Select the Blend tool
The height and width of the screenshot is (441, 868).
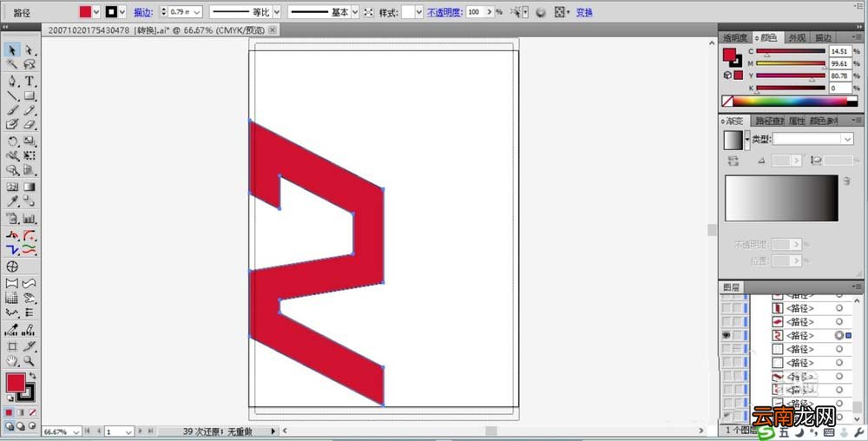coord(29,201)
